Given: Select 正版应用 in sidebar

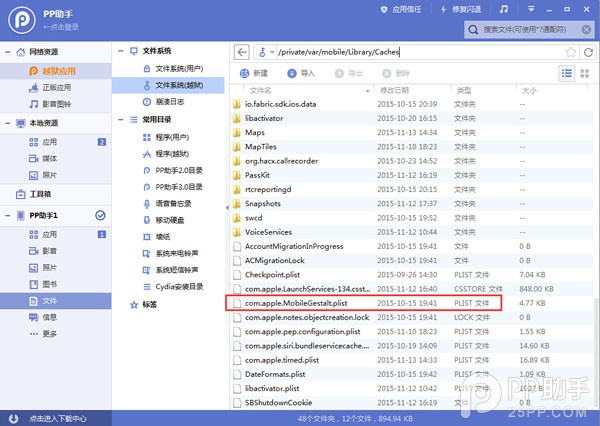Looking at the screenshot, I should tap(56, 88).
